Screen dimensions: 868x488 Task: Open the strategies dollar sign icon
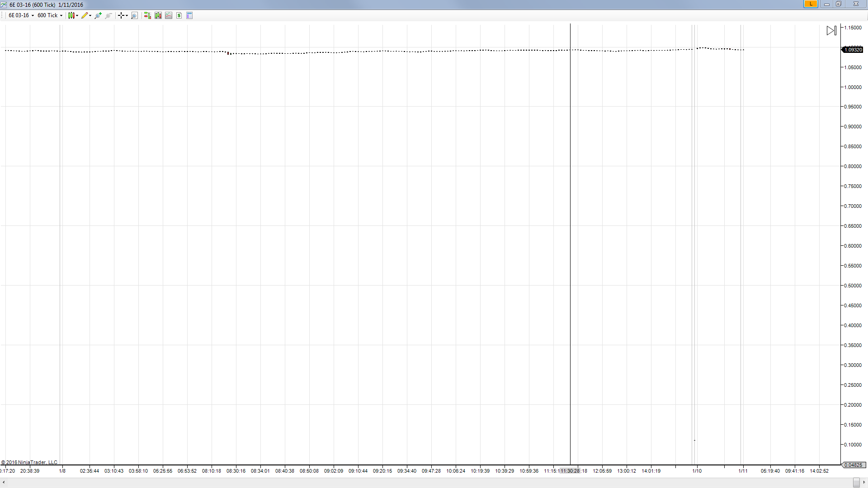tap(179, 15)
